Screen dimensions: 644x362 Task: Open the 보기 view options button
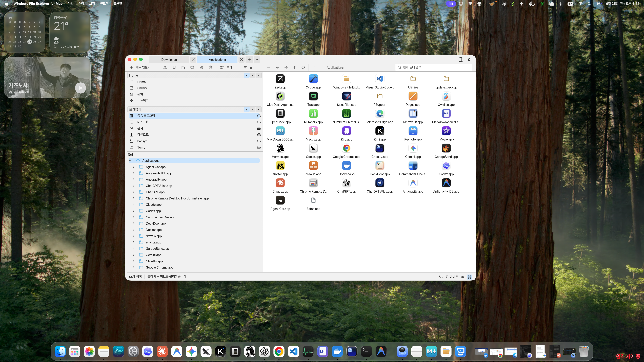(x=226, y=67)
